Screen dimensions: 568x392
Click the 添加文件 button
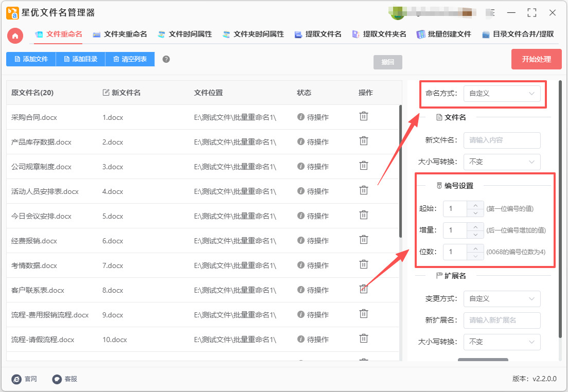pos(31,59)
